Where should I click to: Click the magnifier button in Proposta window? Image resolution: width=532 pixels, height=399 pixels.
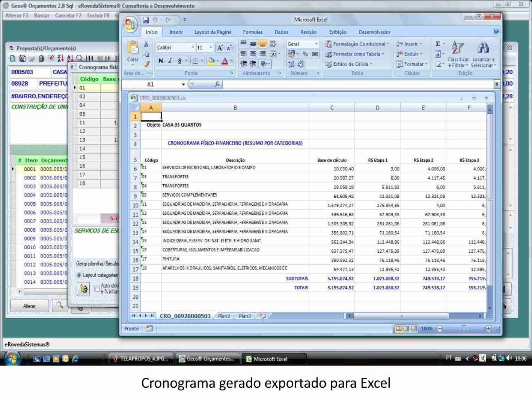pyautogui.click(x=60, y=306)
